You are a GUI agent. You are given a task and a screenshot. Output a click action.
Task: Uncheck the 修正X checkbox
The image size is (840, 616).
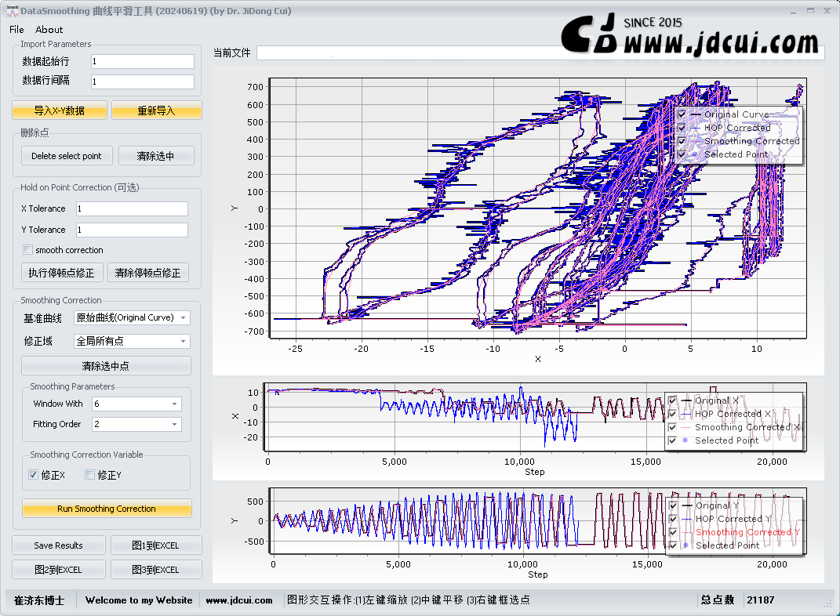(x=33, y=475)
